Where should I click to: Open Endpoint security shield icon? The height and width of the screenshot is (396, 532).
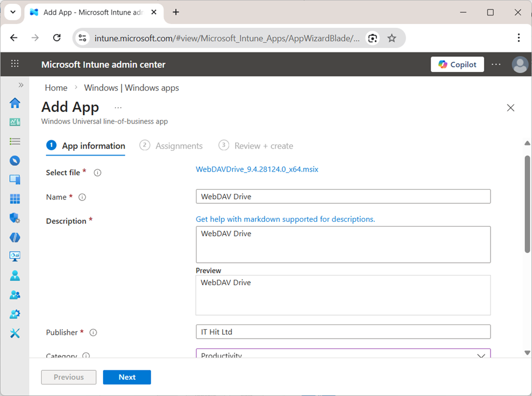pos(15,217)
